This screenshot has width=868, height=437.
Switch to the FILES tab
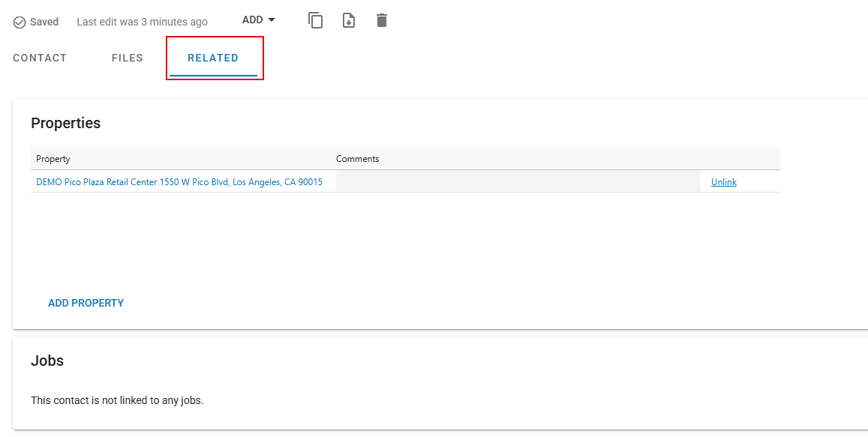click(128, 58)
